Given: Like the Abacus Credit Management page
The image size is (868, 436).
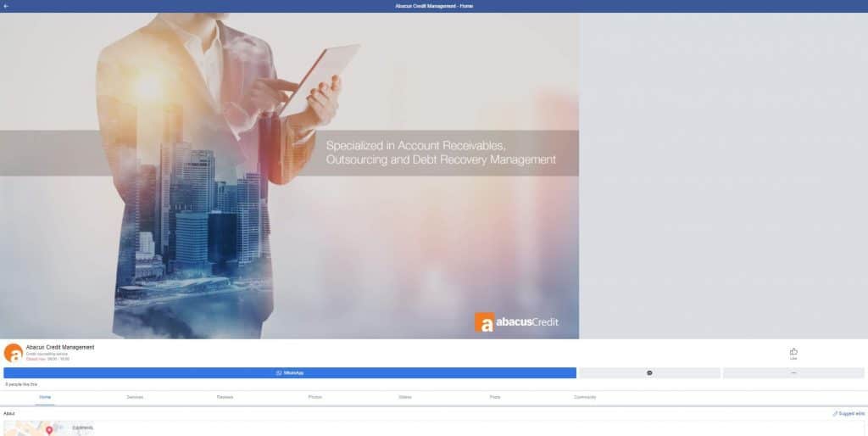Looking at the screenshot, I should pos(793,354).
